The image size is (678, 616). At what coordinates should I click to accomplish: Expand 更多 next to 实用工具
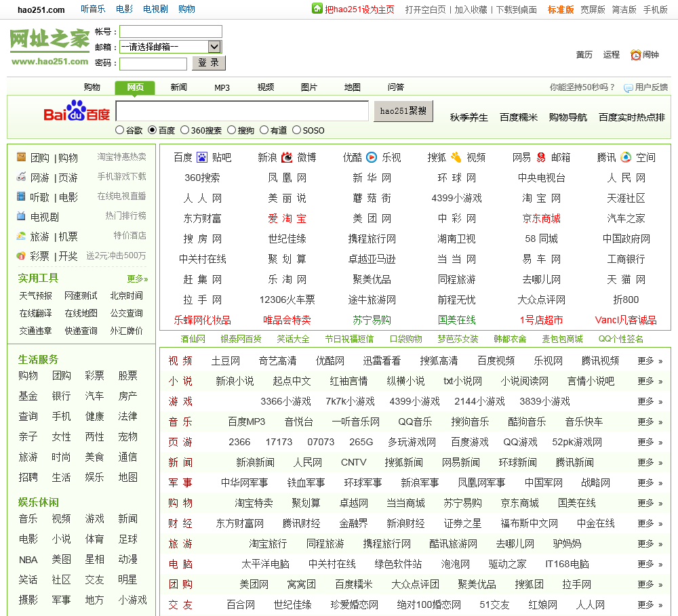pyautogui.click(x=137, y=279)
